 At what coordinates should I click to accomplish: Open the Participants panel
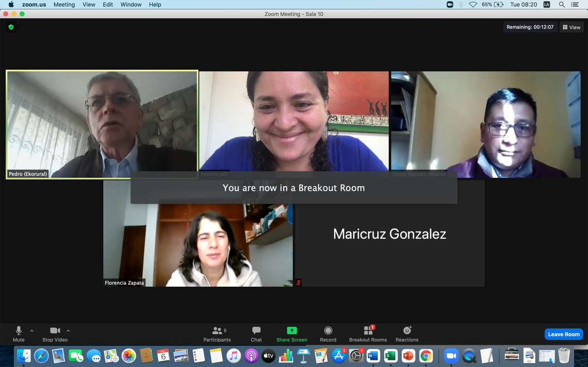[x=217, y=333]
